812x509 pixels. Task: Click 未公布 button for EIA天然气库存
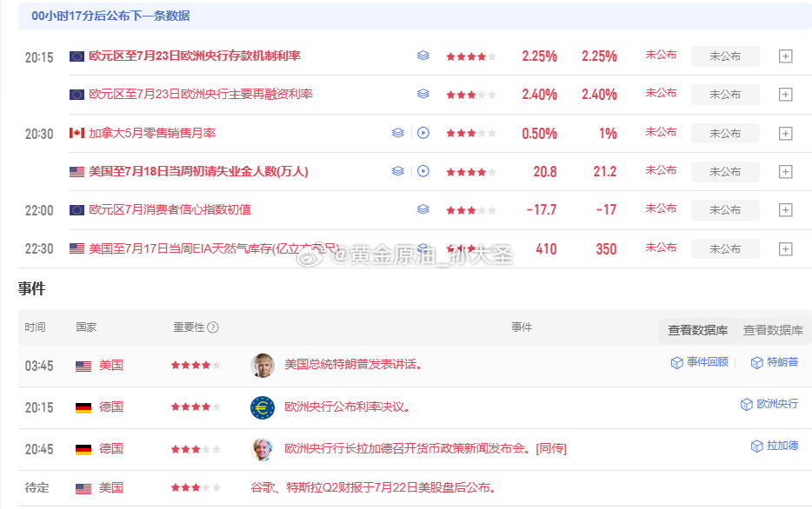(725, 248)
